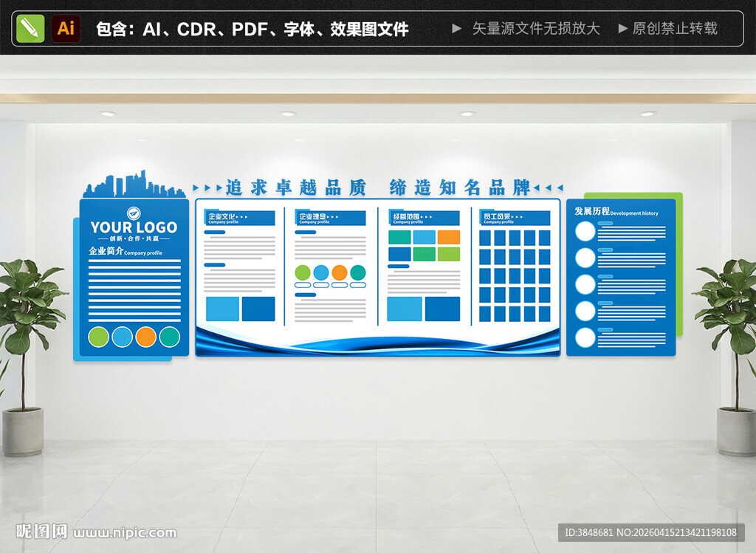Click the 企业文化 section header
The width and height of the screenshot is (756, 553).
tap(240, 218)
